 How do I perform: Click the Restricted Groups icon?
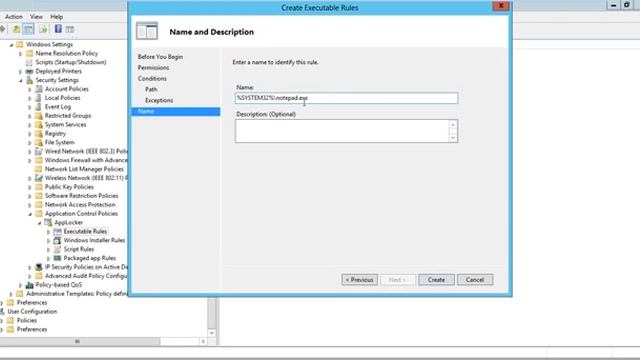(39, 116)
